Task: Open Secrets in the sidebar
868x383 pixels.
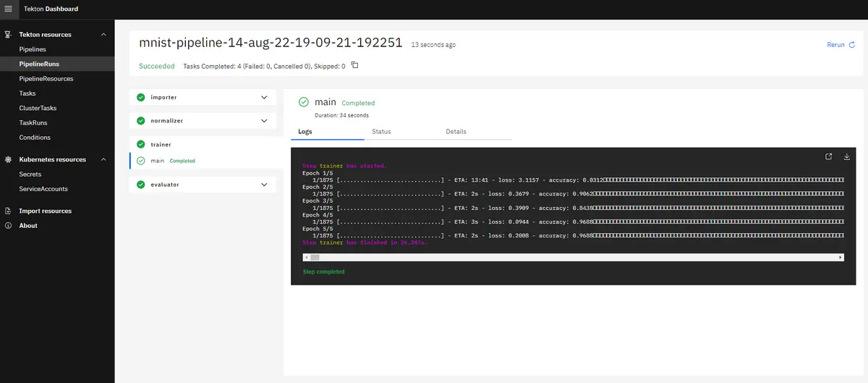Action: [x=57, y=174]
